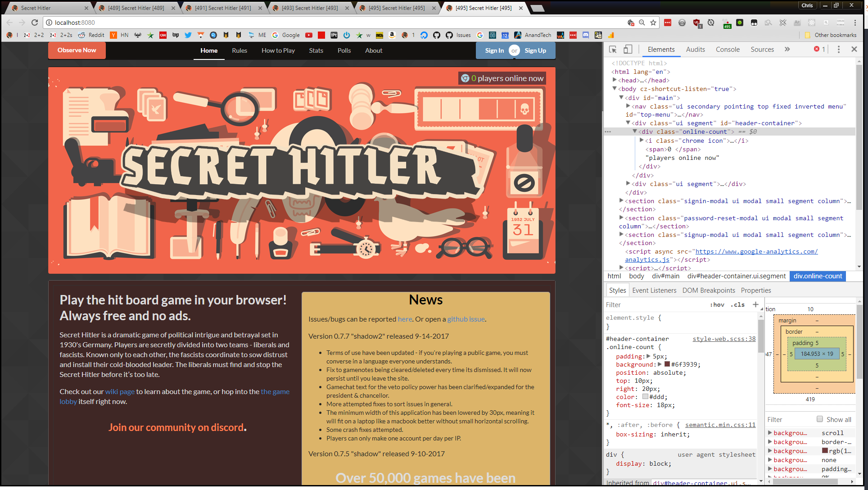Viewport: 868px width, 490px height.
Task: Open the github issue link
Action: click(x=466, y=319)
